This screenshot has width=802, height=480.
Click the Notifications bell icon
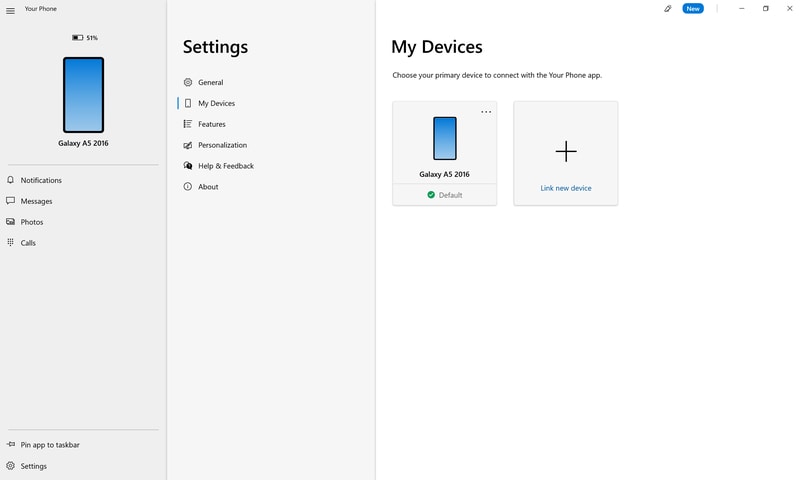click(x=10, y=180)
